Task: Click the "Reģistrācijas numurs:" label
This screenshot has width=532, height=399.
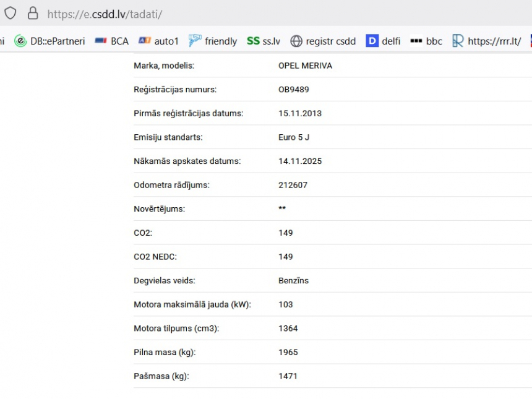Action: [x=175, y=90]
